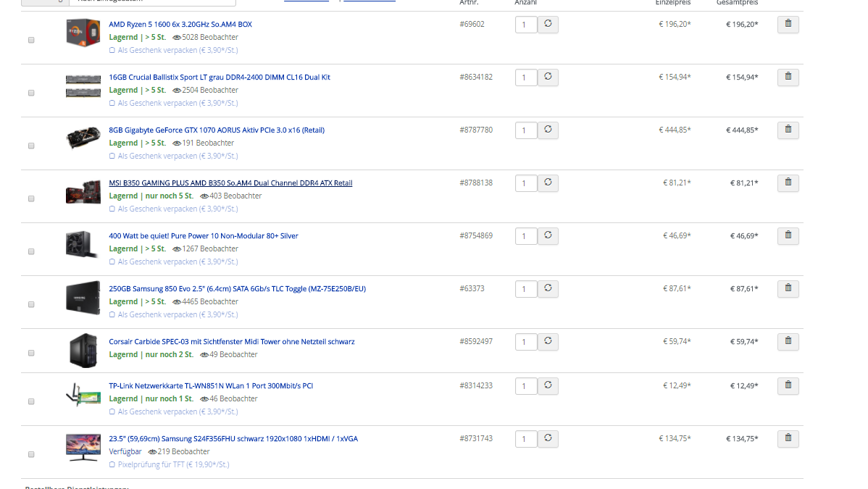Open 16GB Crucial Ballistix Sport LT link

(x=220, y=77)
